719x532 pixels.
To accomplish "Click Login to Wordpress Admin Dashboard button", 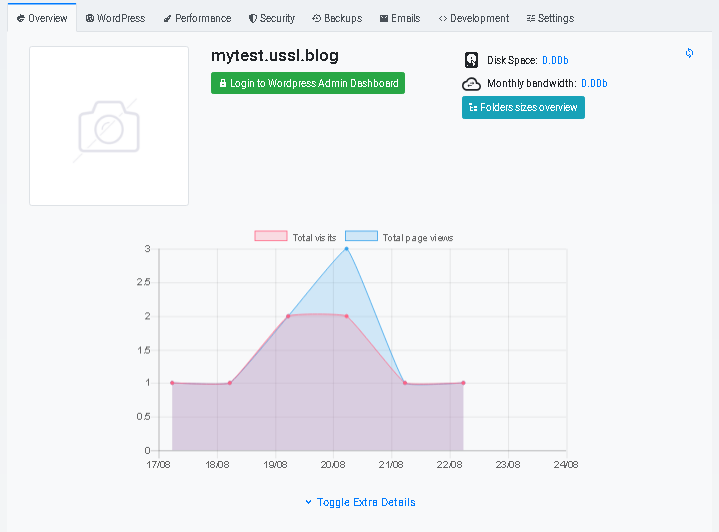I will pyautogui.click(x=308, y=83).
